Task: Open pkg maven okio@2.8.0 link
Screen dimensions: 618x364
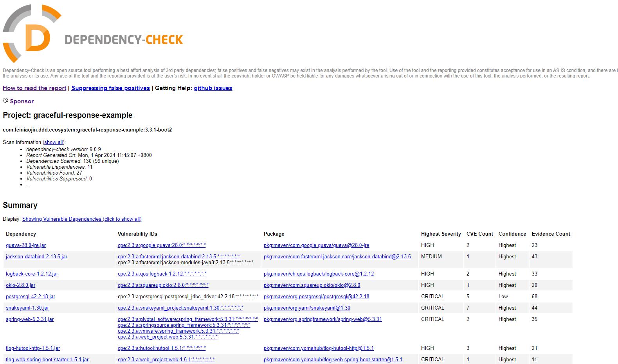Action: [312, 285]
